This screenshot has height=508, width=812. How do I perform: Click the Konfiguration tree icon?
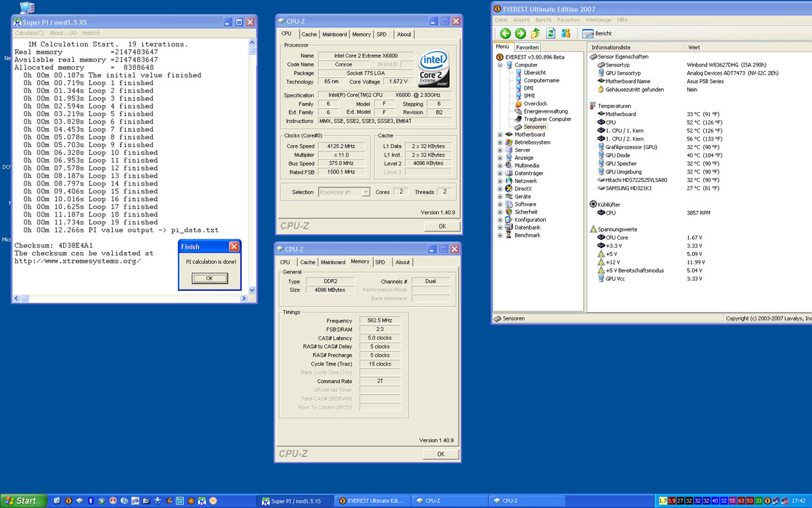point(508,220)
